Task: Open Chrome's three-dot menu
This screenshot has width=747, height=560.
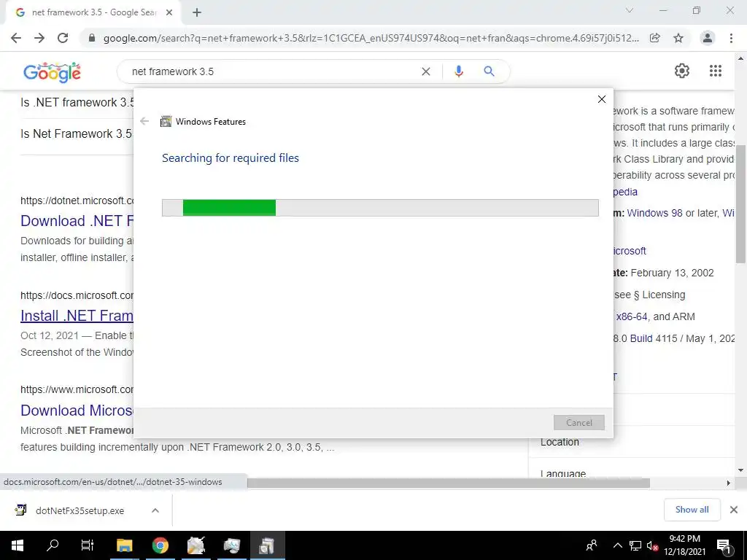Action: 731,38
